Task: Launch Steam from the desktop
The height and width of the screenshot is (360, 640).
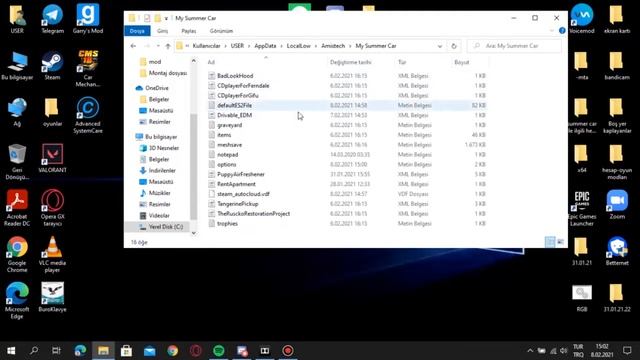Action: click(52, 65)
